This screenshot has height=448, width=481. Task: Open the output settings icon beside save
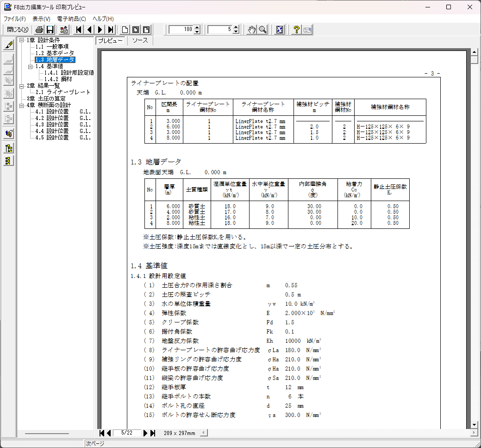coord(64,30)
